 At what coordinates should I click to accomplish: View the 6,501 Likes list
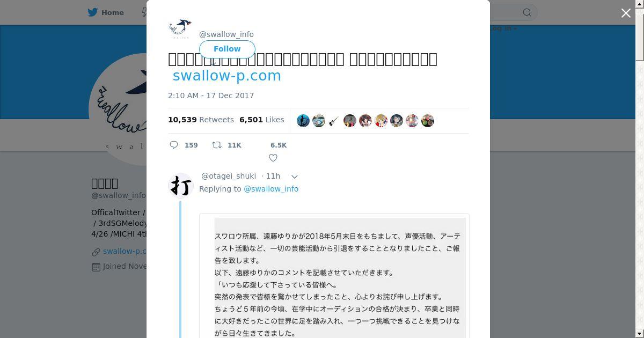pyautogui.click(x=262, y=120)
